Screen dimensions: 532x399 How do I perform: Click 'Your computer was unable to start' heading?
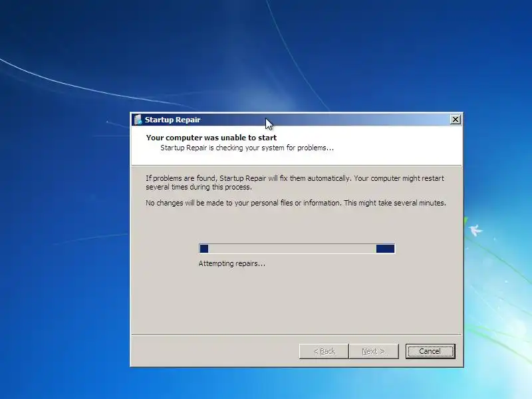211,138
